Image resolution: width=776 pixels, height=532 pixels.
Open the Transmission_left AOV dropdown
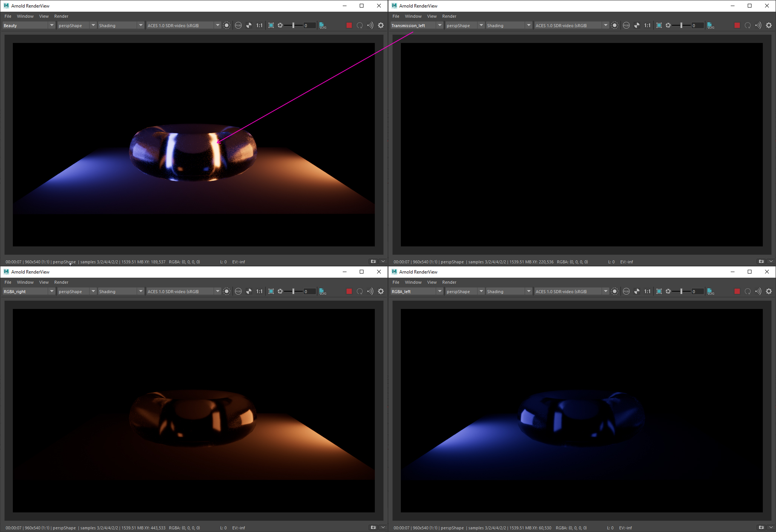point(417,26)
